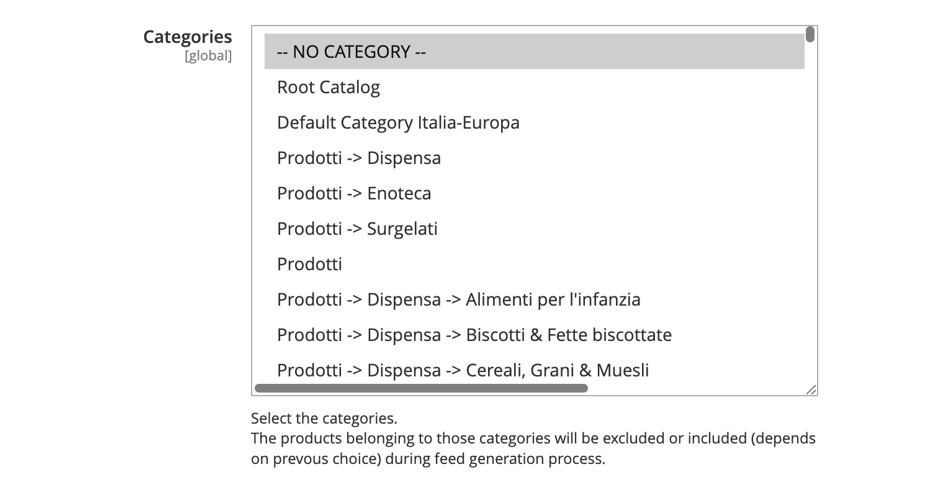Select 'Prodotti -> Surgelati' from the list
This screenshot has width=950, height=491.
click(x=357, y=229)
